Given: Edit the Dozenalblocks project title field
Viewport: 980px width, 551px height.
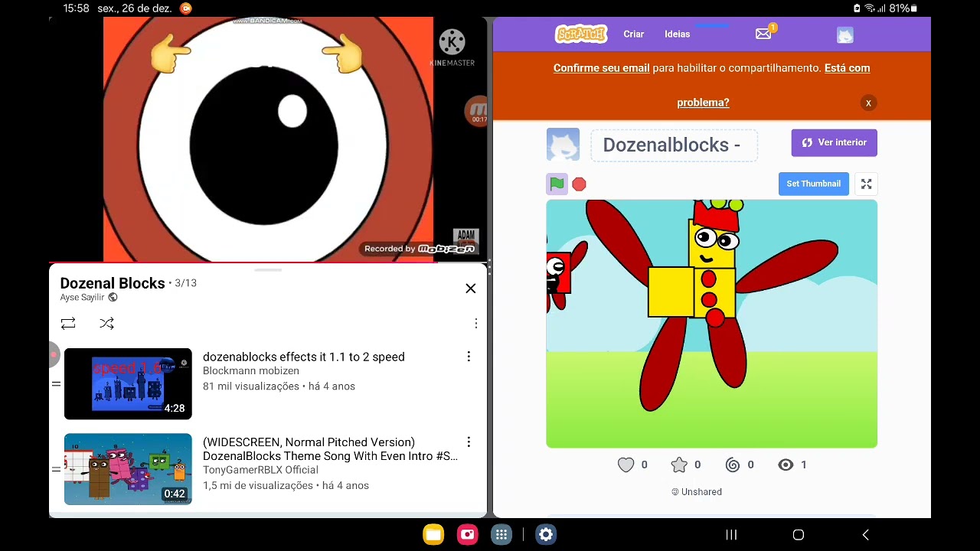Looking at the screenshot, I should point(674,145).
